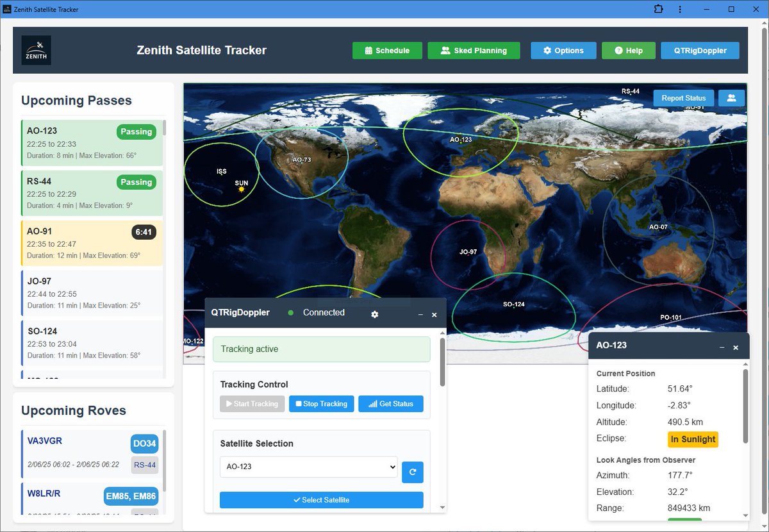
Task: Click the Connected status indicator dot
Action: [x=291, y=313]
